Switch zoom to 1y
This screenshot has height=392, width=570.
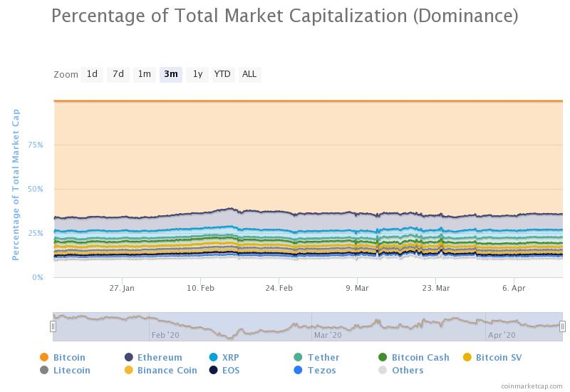pyautogui.click(x=197, y=75)
